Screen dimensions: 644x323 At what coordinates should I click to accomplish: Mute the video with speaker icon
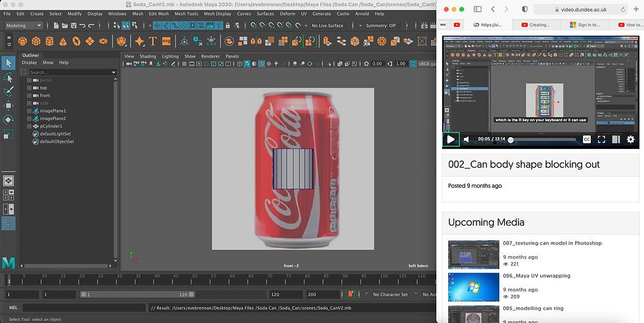point(466,140)
